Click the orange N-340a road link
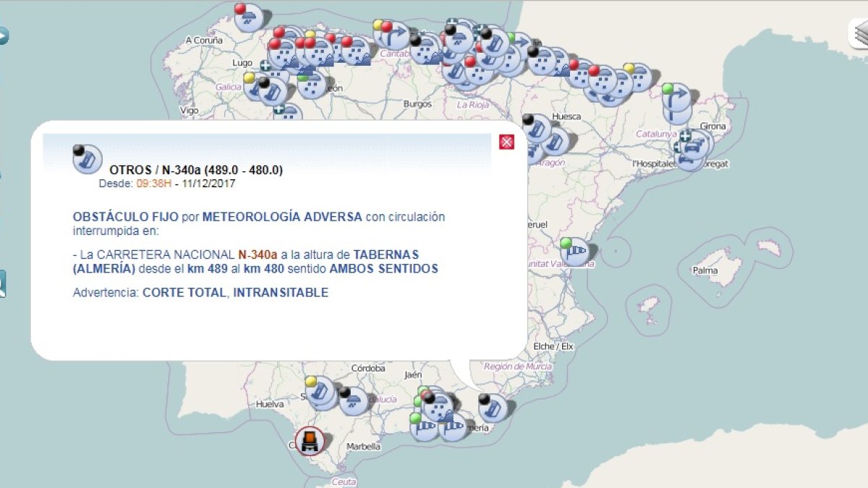Screen dimensions: 868x488 (258, 254)
